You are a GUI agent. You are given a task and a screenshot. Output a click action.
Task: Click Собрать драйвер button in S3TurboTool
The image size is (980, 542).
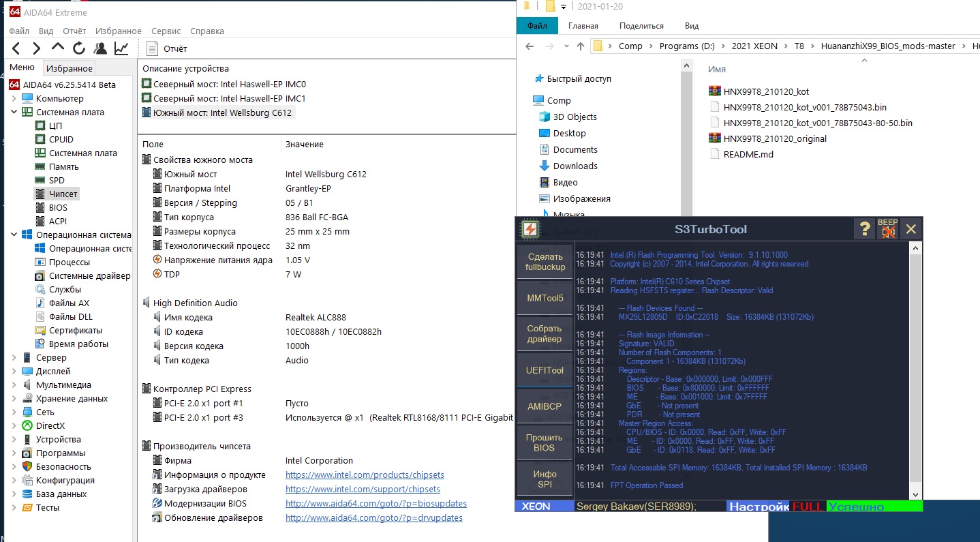coord(545,334)
